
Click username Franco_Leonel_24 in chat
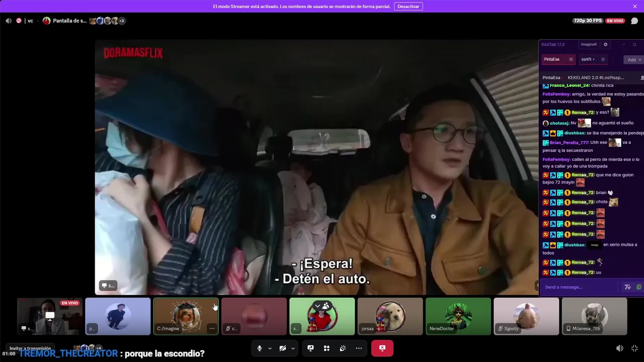[x=569, y=85]
